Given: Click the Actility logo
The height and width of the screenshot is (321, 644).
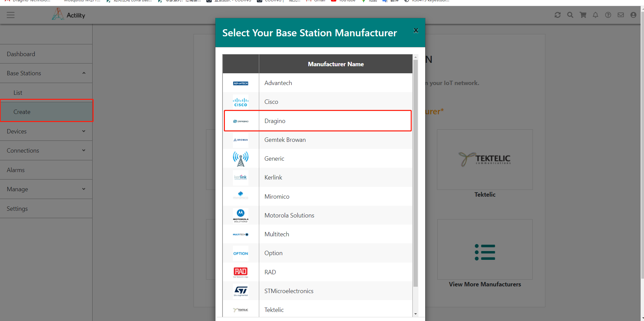Looking at the screenshot, I should (68, 14).
